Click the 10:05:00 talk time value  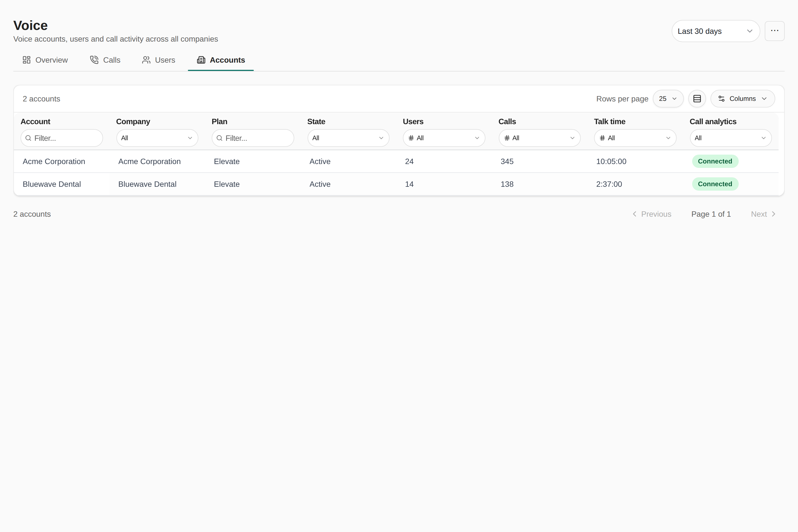pyautogui.click(x=611, y=162)
